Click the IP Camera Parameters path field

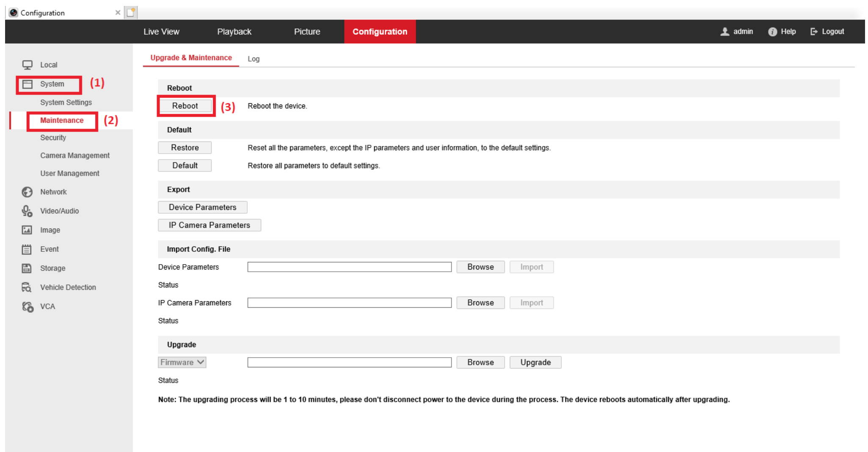[x=349, y=303]
